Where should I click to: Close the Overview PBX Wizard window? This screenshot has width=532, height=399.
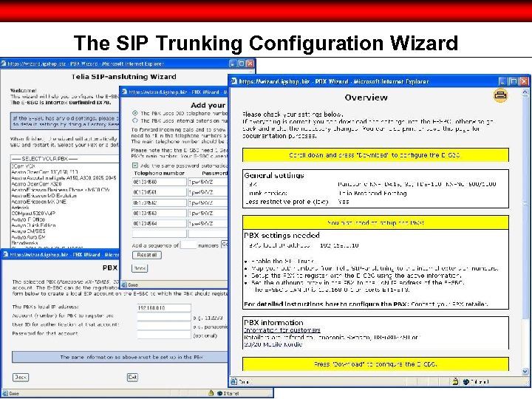click(524, 81)
